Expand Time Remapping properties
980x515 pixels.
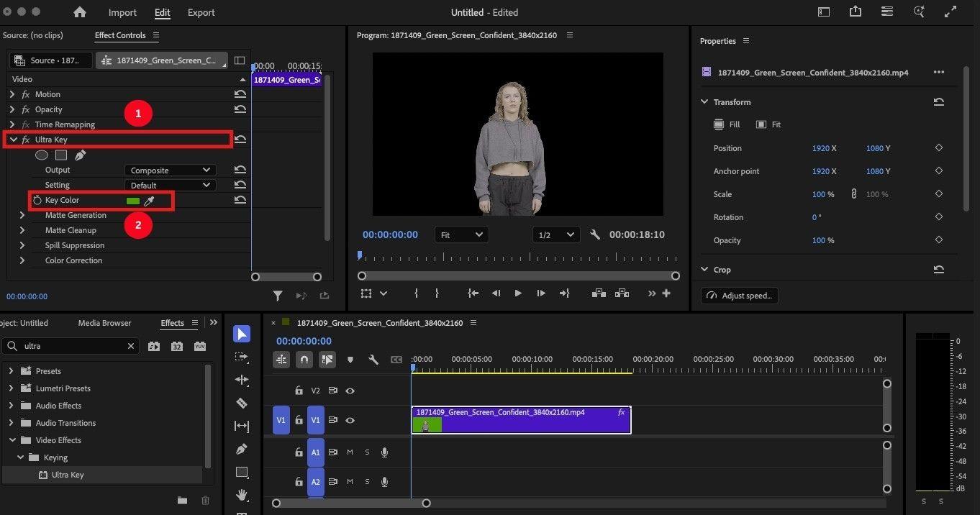pos(12,124)
